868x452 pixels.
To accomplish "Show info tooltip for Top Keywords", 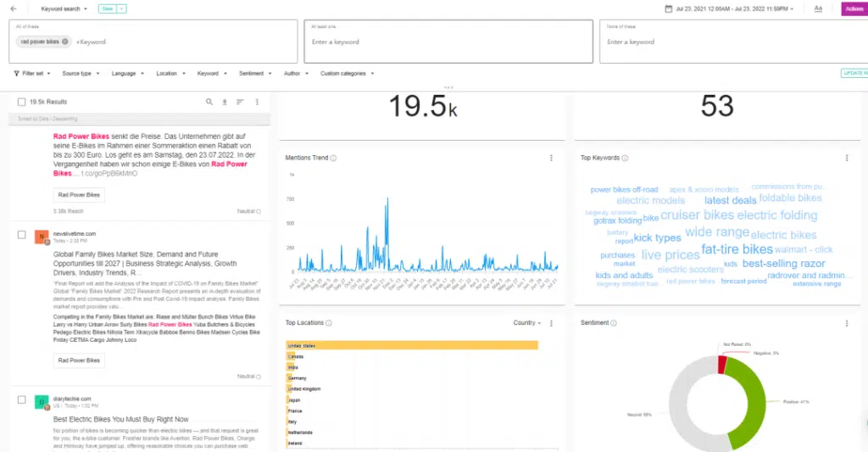I will [x=625, y=158].
